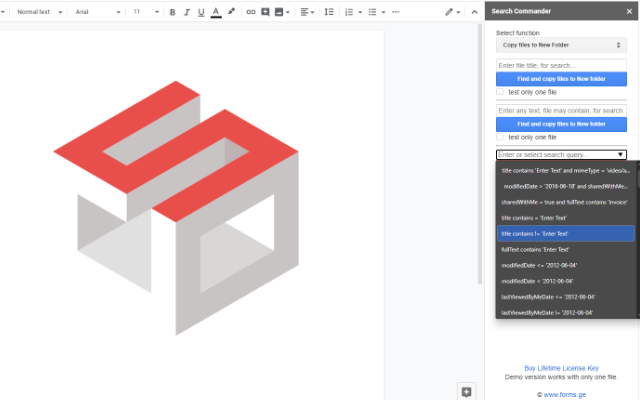Image resolution: width=640 pixels, height=400 pixels.
Task: Select modifiedDate > '2016-06-18' query option
Action: click(x=566, y=187)
